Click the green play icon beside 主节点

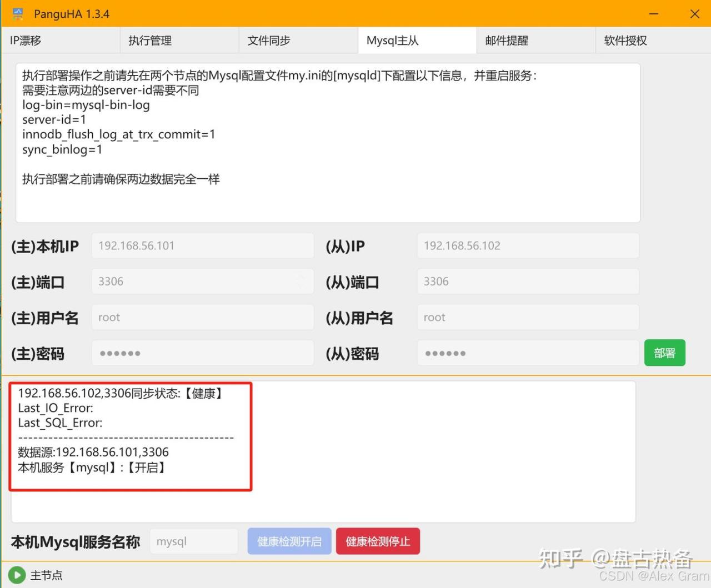pyautogui.click(x=17, y=575)
